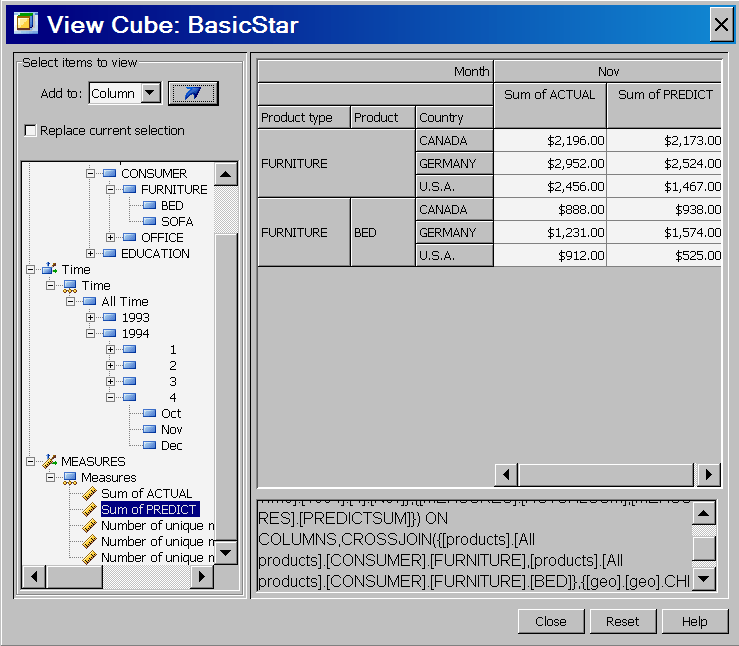Expand the 1993 year node
Viewport: 739px width, 646px height.
click(x=91, y=317)
